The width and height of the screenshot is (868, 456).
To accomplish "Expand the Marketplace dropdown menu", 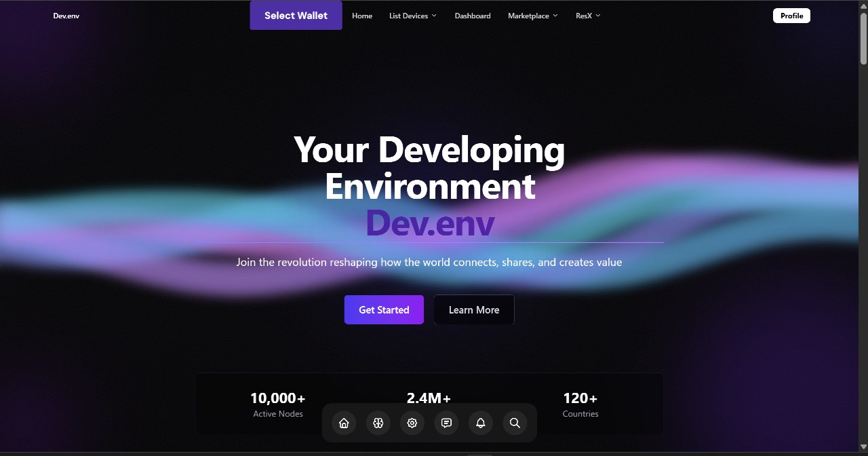I will 533,16.
